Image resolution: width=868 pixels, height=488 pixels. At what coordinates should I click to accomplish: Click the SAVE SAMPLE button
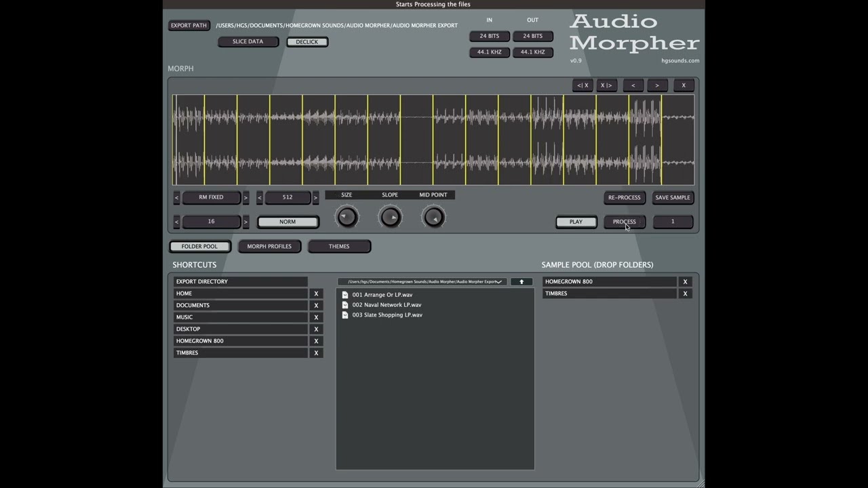click(673, 198)
